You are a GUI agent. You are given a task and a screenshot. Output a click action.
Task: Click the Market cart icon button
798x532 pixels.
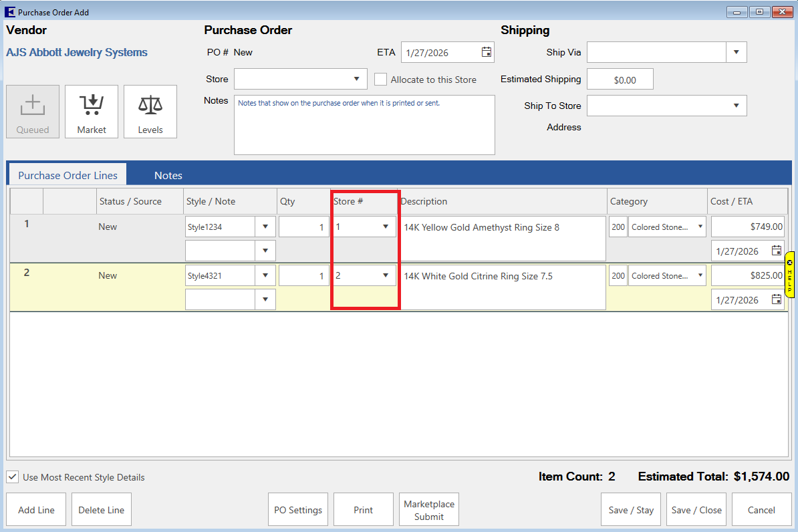click(x=92, y=111)
